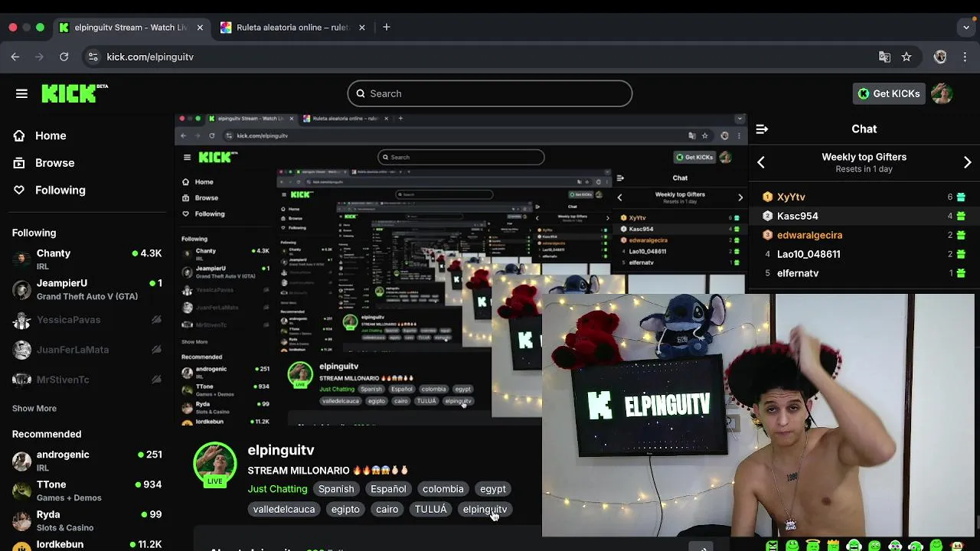Image resolution: width=980 pixels, height=551 pixels.
Task: Go back with browser back arrow
Action: (15, 57)
